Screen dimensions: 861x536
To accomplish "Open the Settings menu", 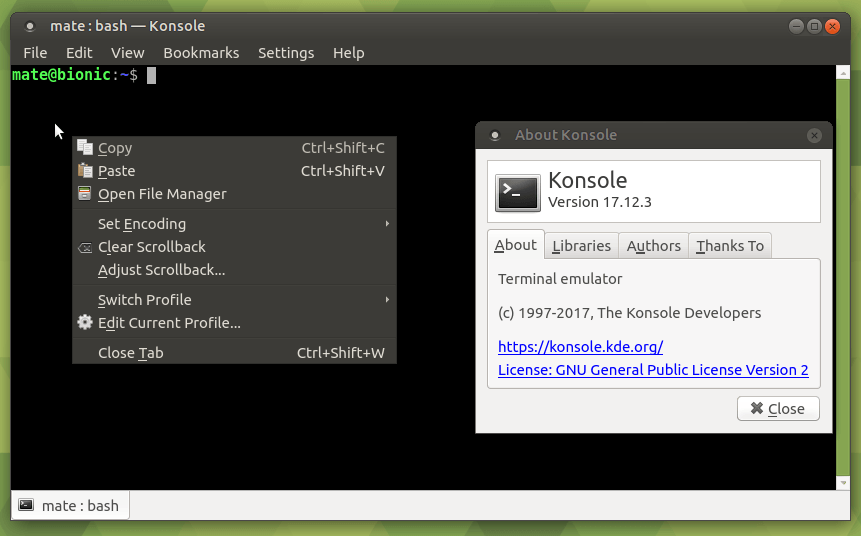I will [x=286, y=53].
